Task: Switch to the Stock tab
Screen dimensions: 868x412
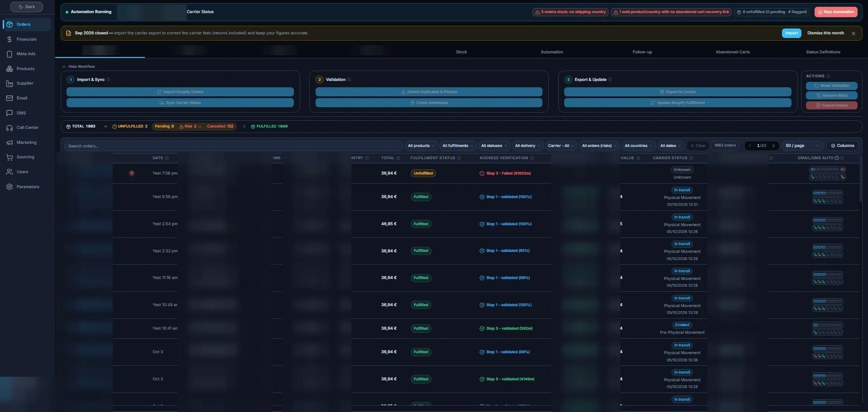Action: (461, 52)
